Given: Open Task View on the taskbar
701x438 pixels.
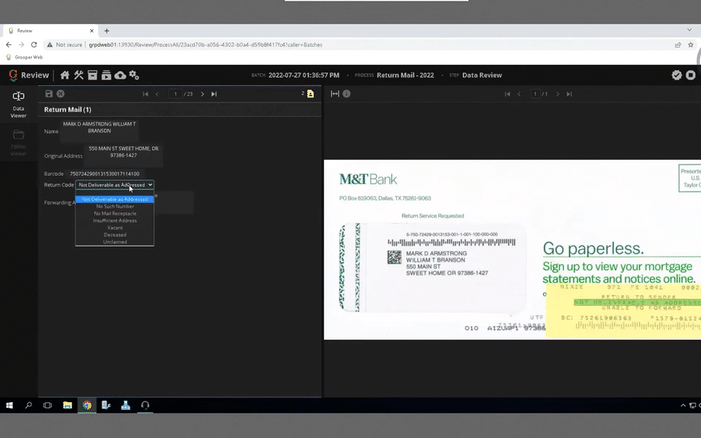Looking at the screenshot, I should click(x=47, y=405).
